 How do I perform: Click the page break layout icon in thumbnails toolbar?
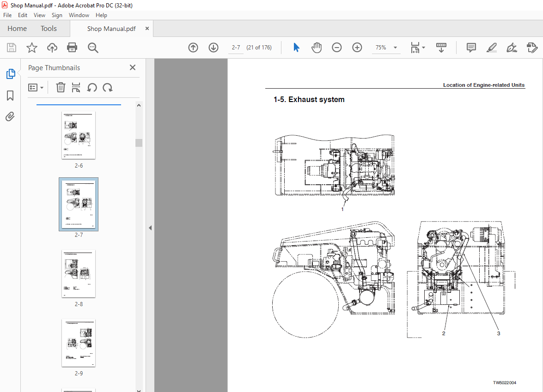76,88
